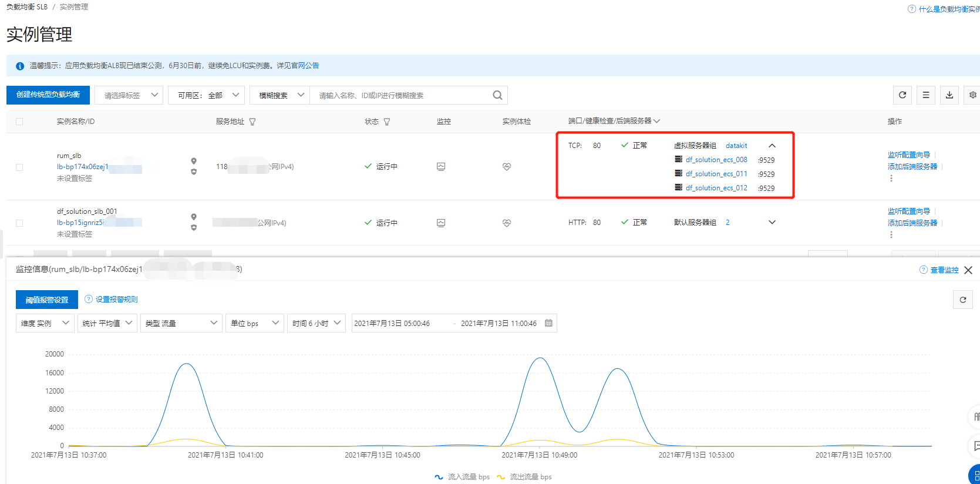Viewport: 980px width, 484px height.
Task: Click the instance health check icon for rum_slb
Action: tap(507, 167)
